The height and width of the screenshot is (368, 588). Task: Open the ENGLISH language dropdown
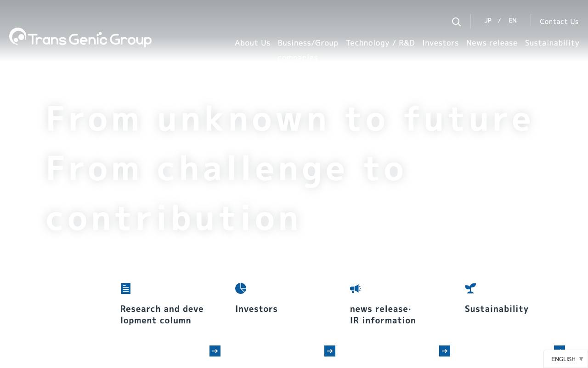click(x=565, y=359)
